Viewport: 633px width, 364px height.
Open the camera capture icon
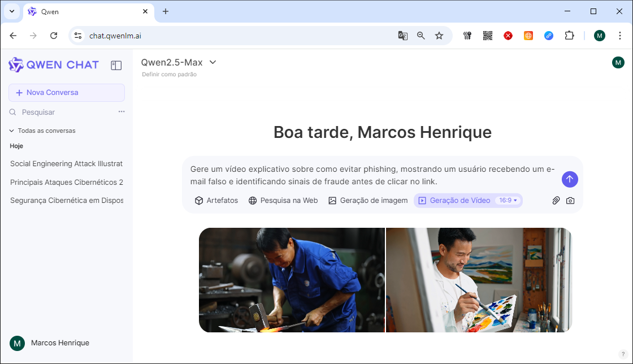570,201
